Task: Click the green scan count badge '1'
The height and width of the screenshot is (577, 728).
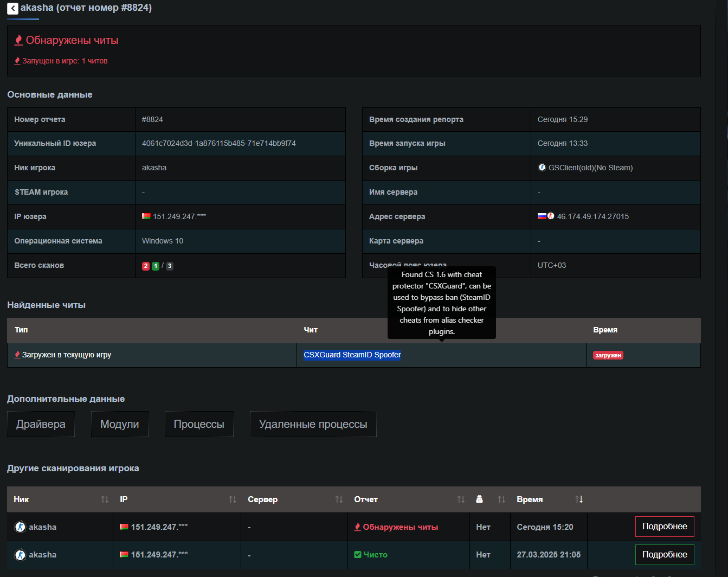Action: [x=156, y=266]
